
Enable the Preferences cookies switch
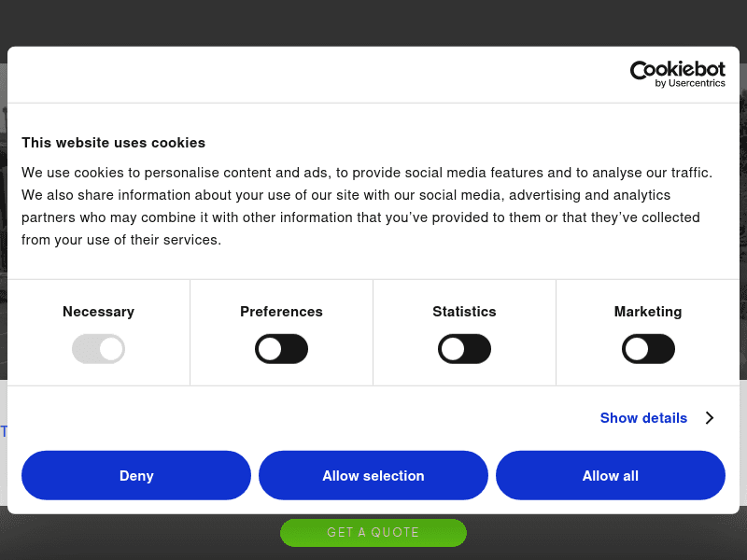pos(281,349)
